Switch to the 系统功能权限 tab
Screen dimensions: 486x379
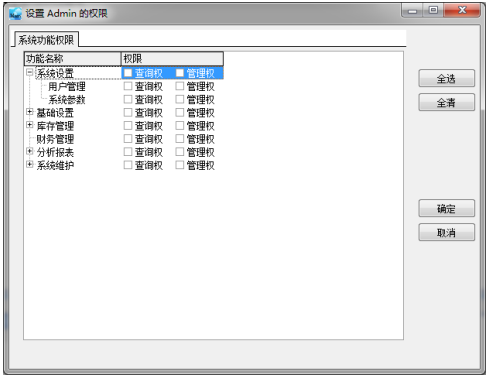[x=46, y=40]
